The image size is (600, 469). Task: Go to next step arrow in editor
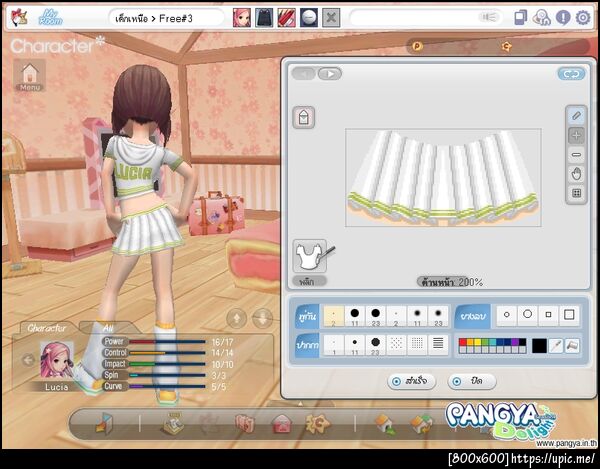[x=330, y=73]
